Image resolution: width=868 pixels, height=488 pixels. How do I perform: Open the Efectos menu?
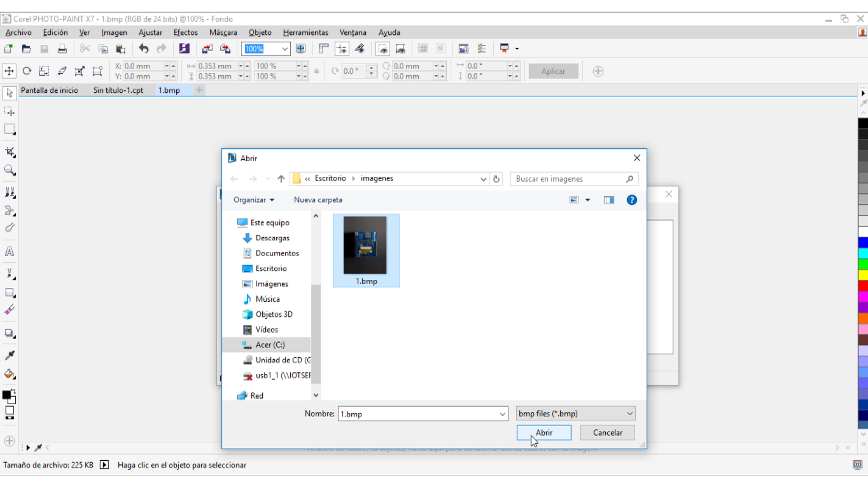coord(185,33)
